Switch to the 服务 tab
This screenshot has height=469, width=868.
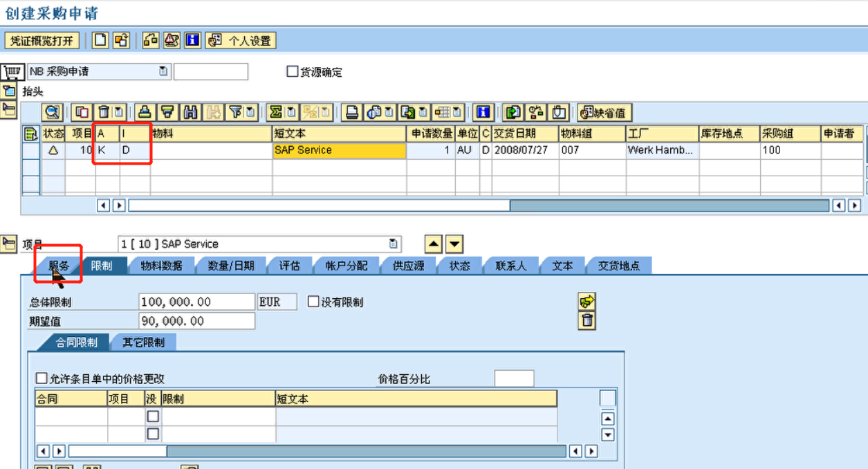(x=59, y=266)
